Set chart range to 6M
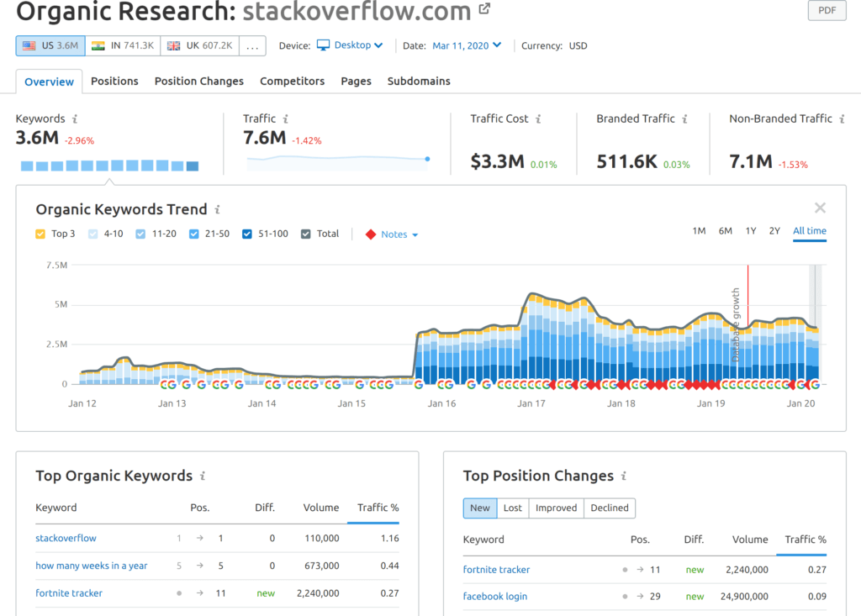Viewport: 861px width, 616px height. coord(725,231)
